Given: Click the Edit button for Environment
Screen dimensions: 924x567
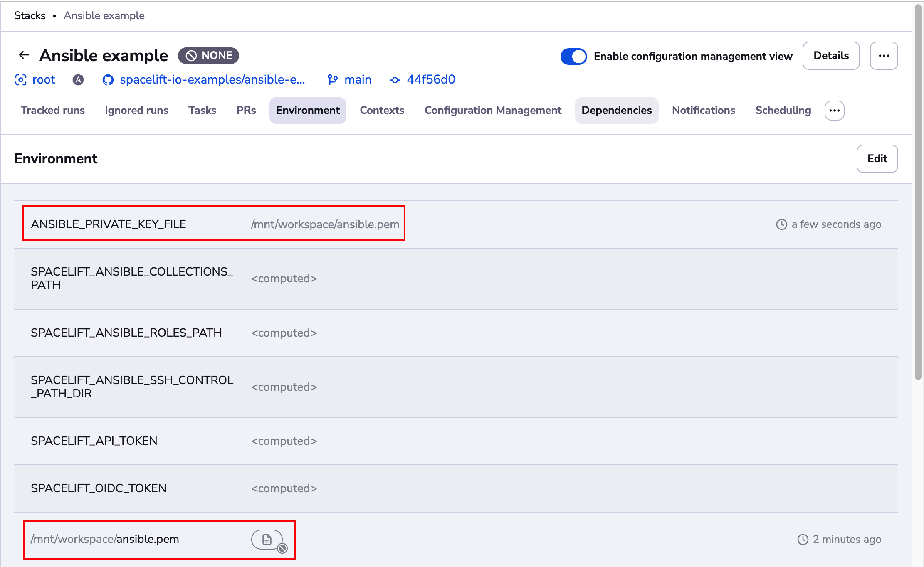Looking at the screenshot, I should pos(877,158).
